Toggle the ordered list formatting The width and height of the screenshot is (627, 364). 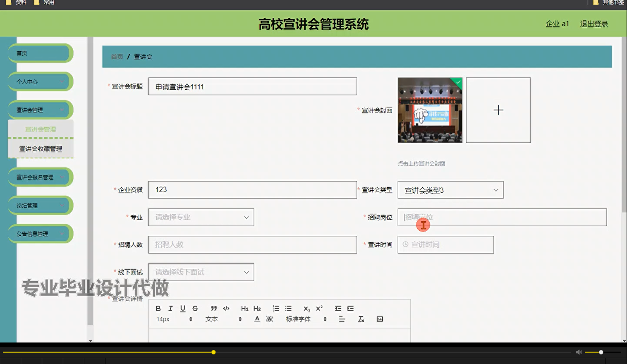[275, 308]
